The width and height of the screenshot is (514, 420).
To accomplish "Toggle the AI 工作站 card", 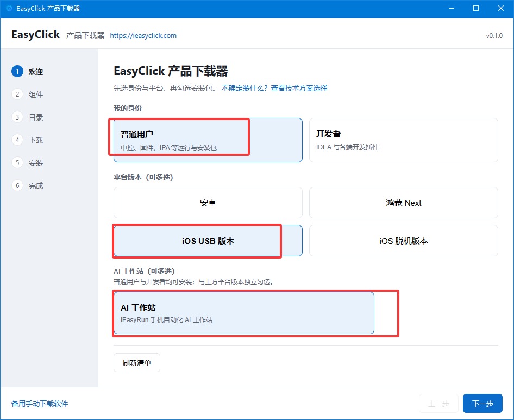I will (x=244, y=313).
